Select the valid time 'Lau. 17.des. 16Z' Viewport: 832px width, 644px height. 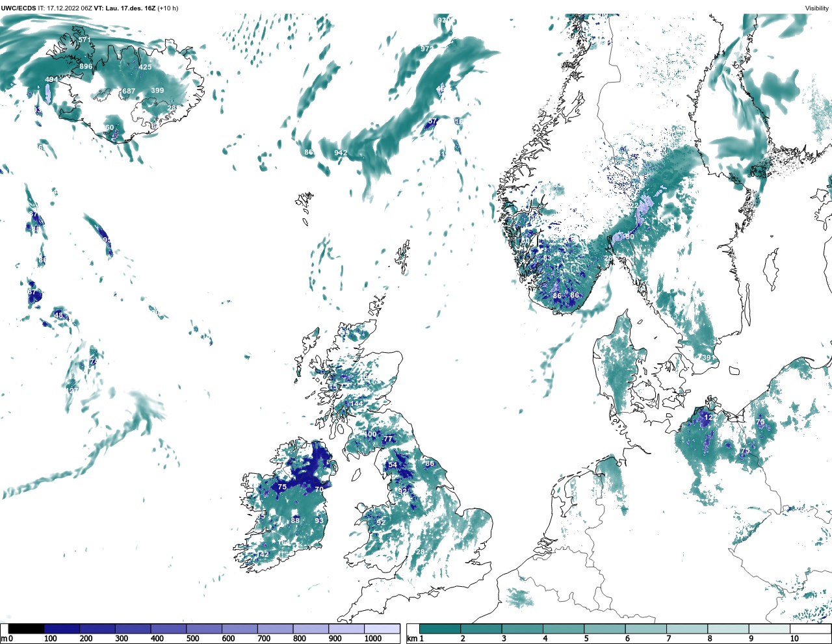130,8
